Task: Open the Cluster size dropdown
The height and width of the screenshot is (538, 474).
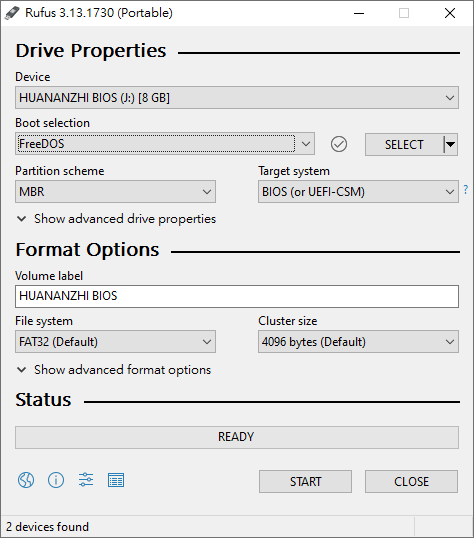Action: click(358, 342)
